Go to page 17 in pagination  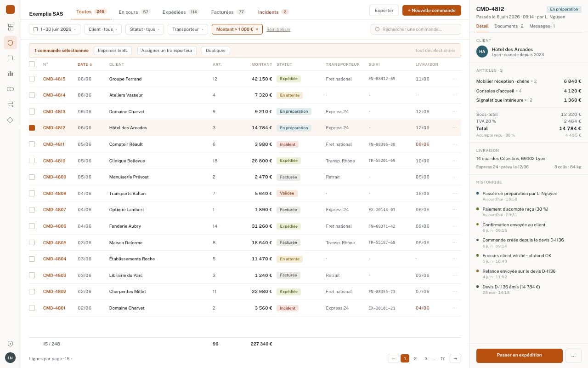pos(442,358)
